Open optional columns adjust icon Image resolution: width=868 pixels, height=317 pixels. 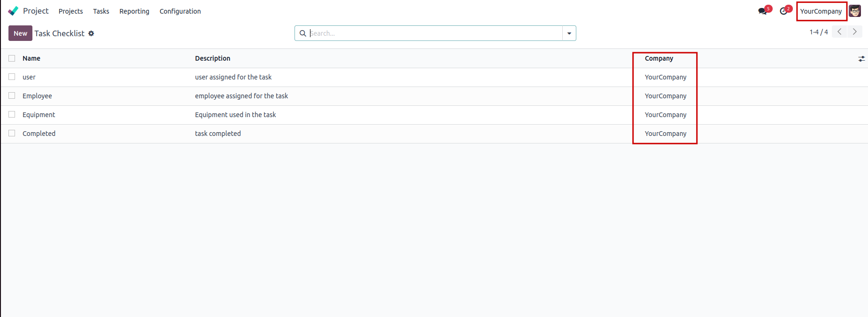tap(861, 59)
